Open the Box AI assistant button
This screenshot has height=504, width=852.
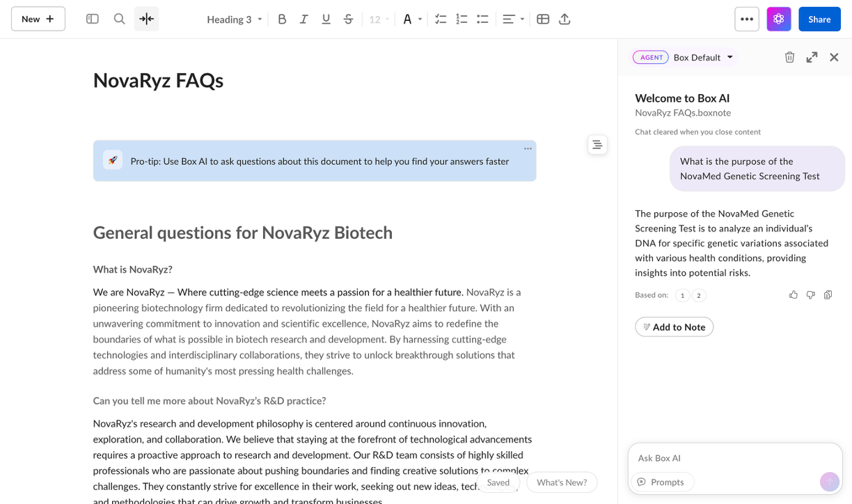point(778,19)
